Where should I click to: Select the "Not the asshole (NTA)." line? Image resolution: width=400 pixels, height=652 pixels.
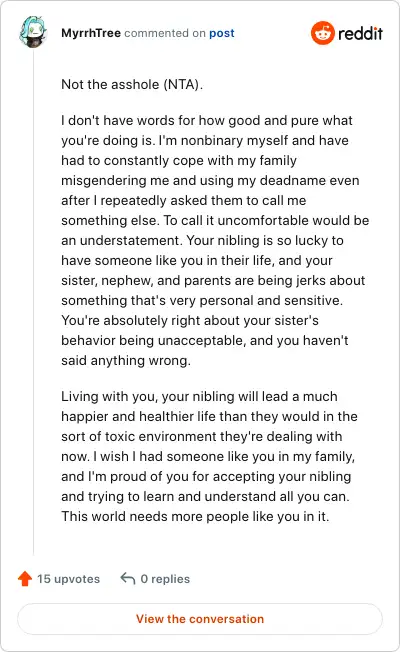132,84
